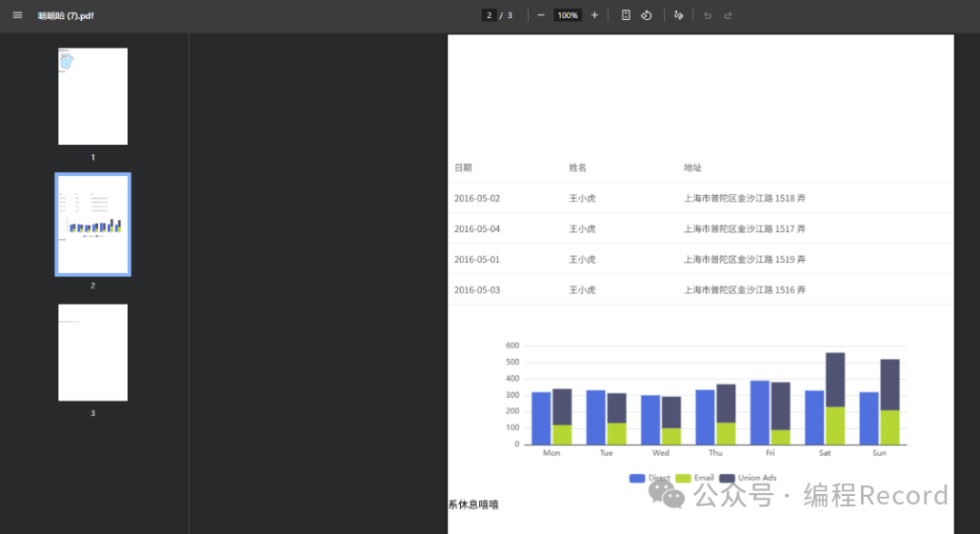The height and width of the screenshot is (534, 980).
Task: Click the redo arrow icon
Action: [728, 15]
